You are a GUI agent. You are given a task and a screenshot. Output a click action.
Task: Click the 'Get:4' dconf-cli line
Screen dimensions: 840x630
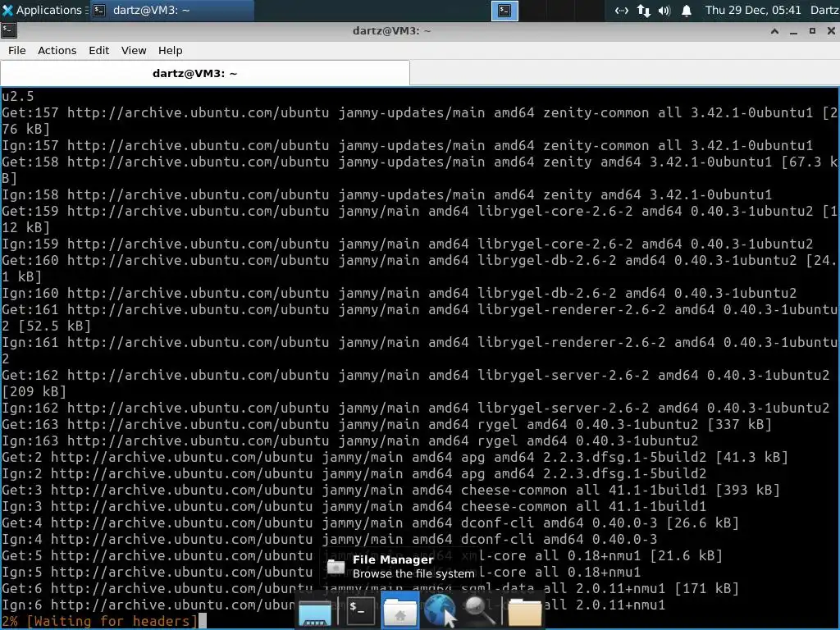[370, 523]
